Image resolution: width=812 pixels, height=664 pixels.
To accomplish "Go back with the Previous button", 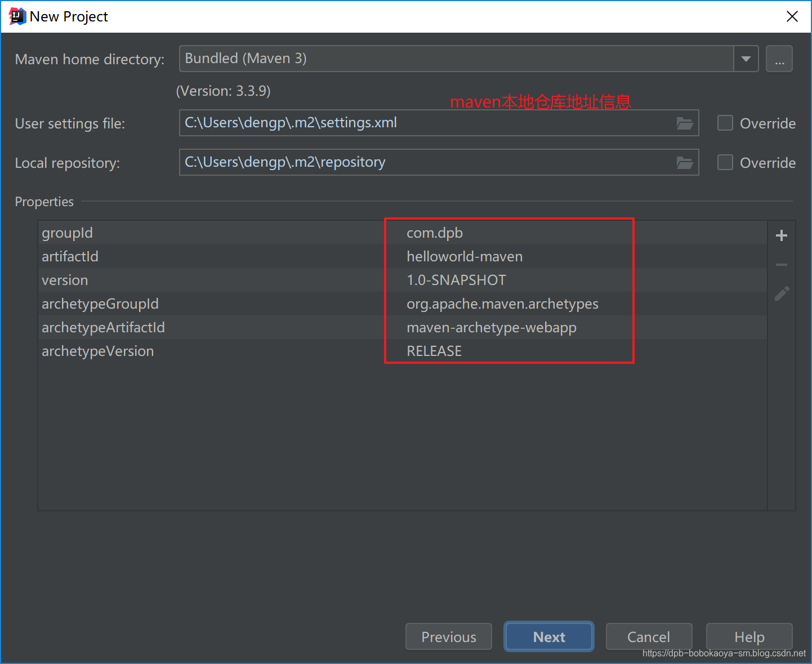I will click(x=449, y=637).
